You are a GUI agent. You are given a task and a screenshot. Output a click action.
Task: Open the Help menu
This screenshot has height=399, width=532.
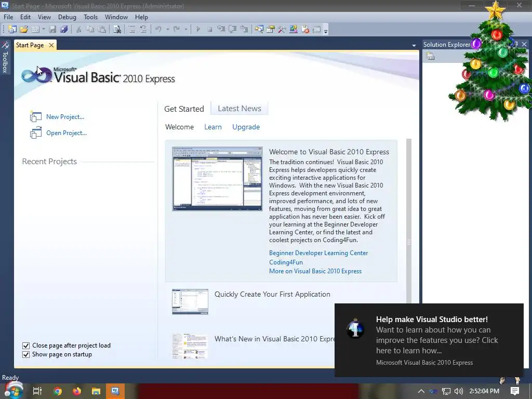(x=141, y=17)
